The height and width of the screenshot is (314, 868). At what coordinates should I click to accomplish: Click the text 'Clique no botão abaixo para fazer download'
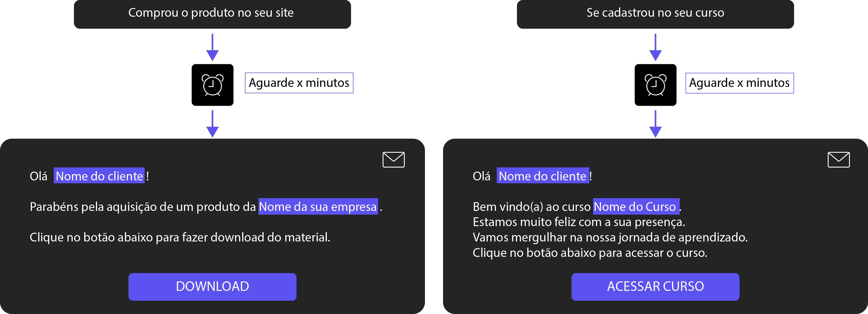(x=147, y=237)
